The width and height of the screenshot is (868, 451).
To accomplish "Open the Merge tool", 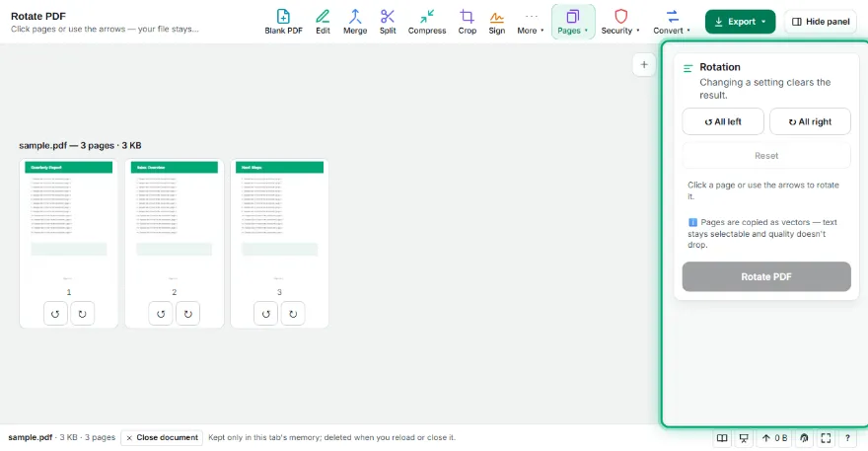I will coord(355,22).
